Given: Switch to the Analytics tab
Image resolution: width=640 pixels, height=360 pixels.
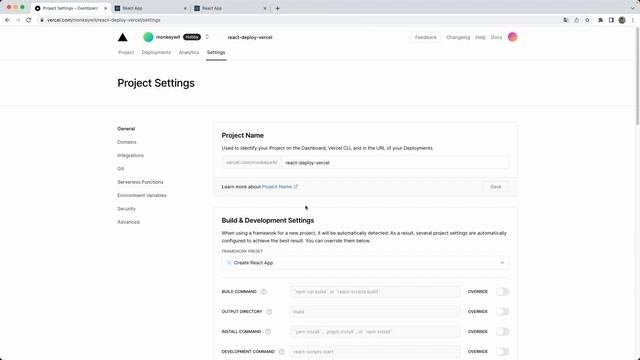Looking at the screenshot, I should [x=189, y=52].
